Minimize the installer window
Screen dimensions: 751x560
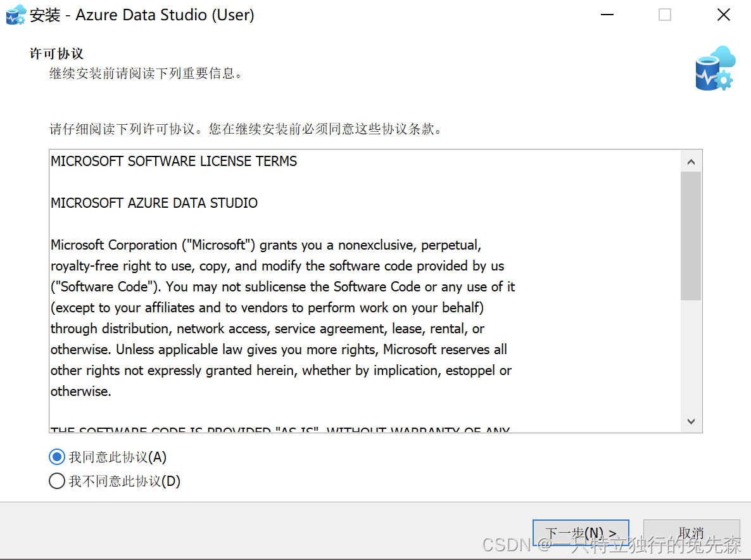[x=607, y=15]
